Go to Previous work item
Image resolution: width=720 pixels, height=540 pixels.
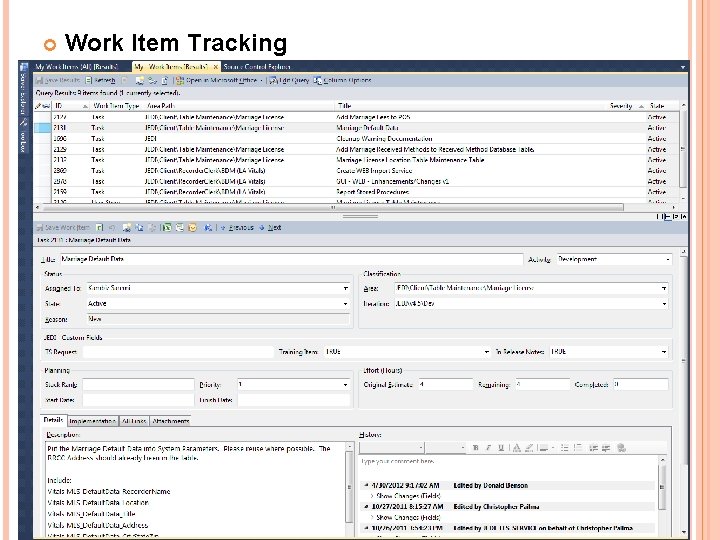pyautogui.click(x=237, y=227)
